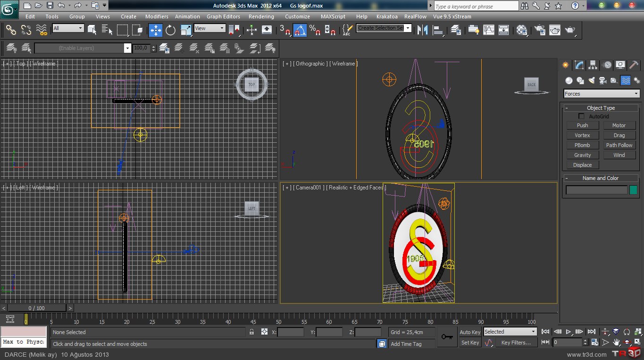Screen dimensions: 644x360
Task: Select the Geometry category sphere icon
Action: (569, 81)
